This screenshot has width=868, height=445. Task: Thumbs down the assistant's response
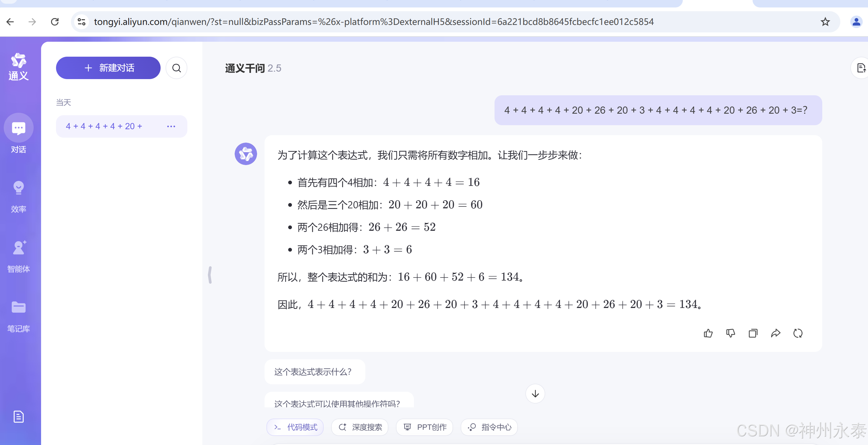[x=731, y=333]
